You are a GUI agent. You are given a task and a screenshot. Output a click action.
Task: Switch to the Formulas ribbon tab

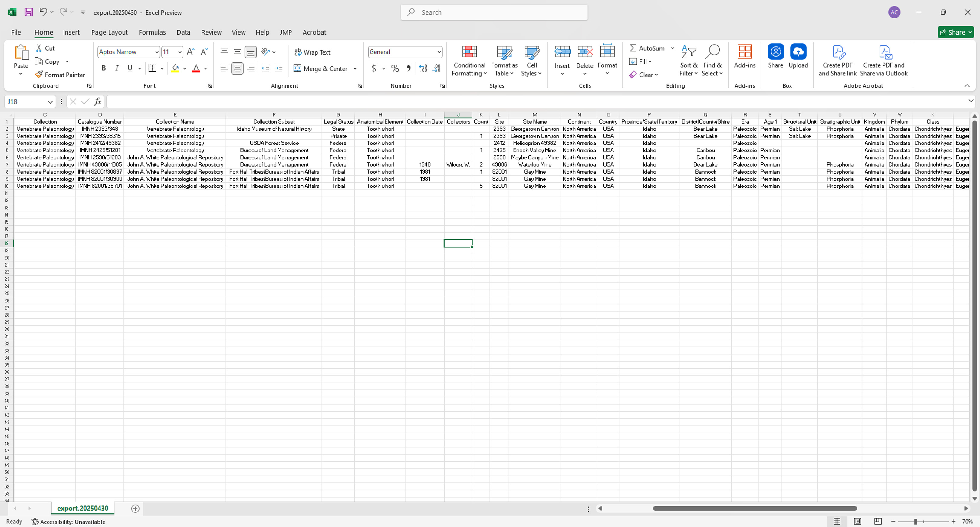152,32
